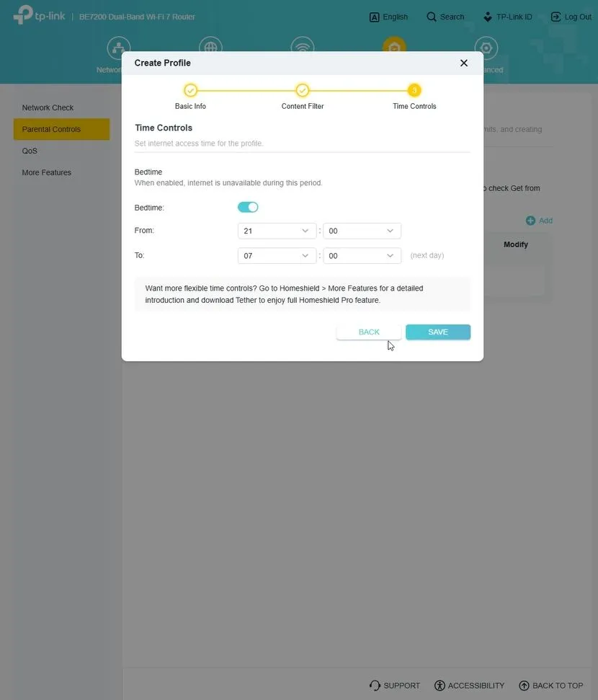Open the English language selector

coord(388,17)
